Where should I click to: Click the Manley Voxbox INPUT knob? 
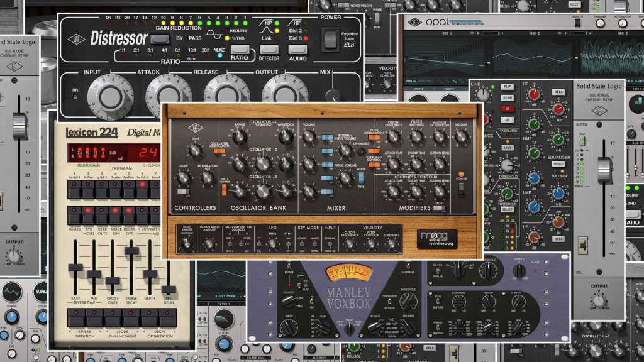coord(288,327)
